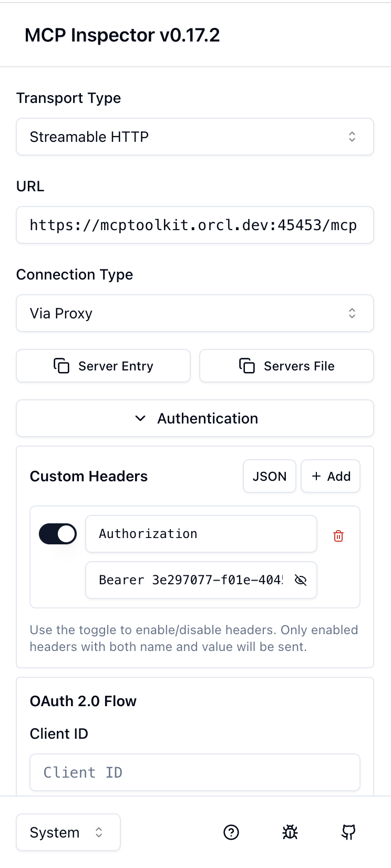Reveal the bearer token via eye icon
The image size is (391, 868).
click(x=301, y=580)
